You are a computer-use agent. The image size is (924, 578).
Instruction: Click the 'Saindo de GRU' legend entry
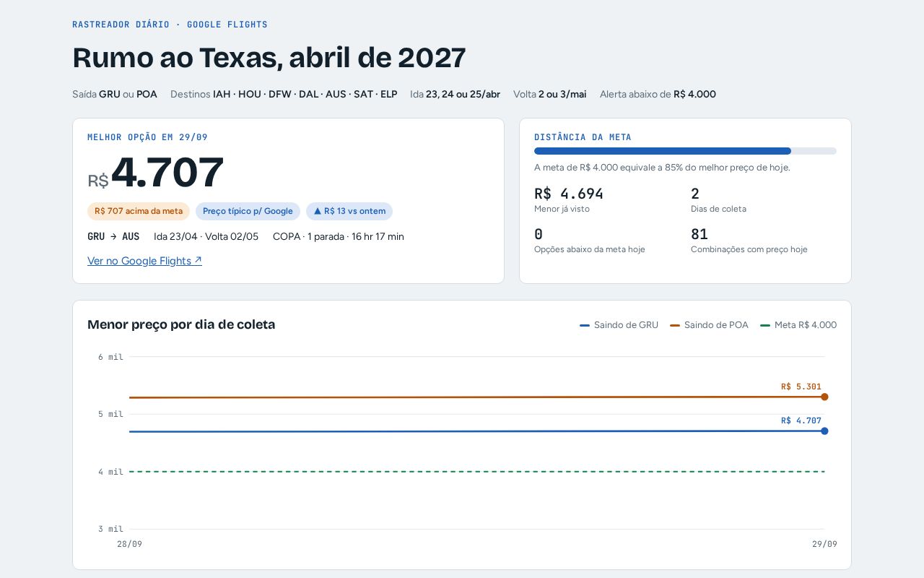[x=619, y=325]
